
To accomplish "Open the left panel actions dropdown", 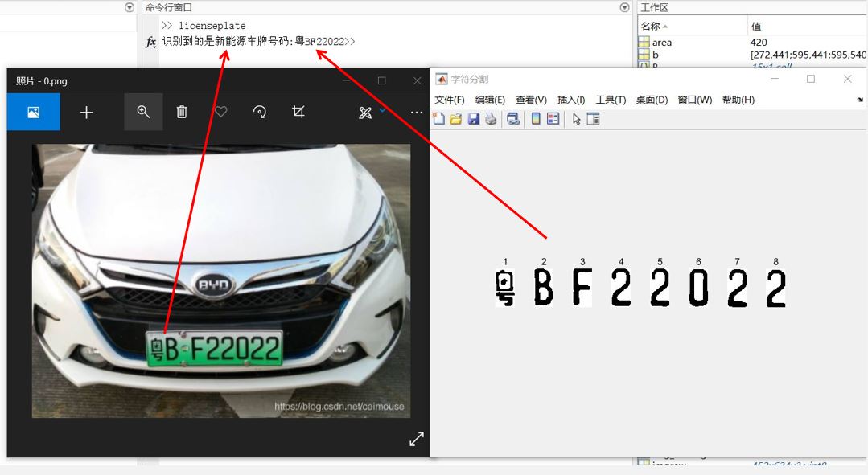I will 130,7.
